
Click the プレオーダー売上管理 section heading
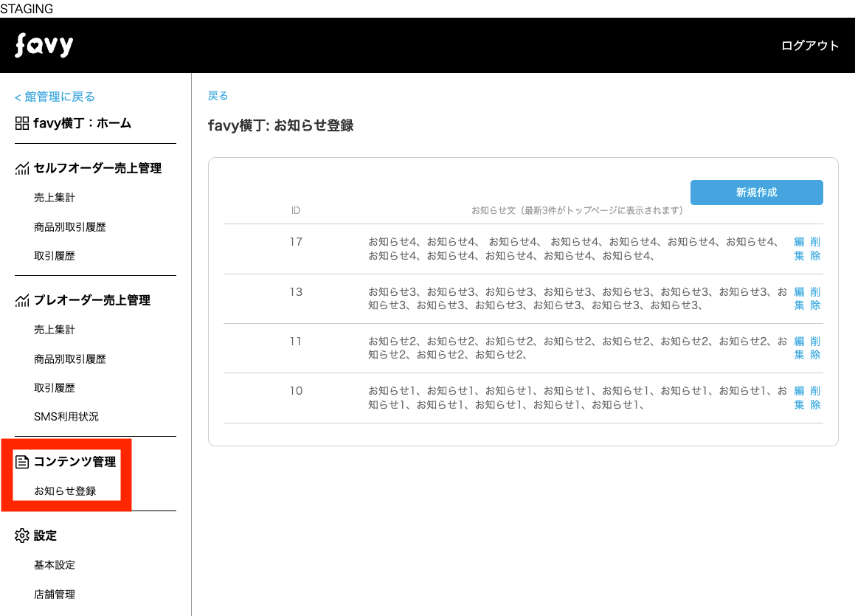click(x=92, y=300)
